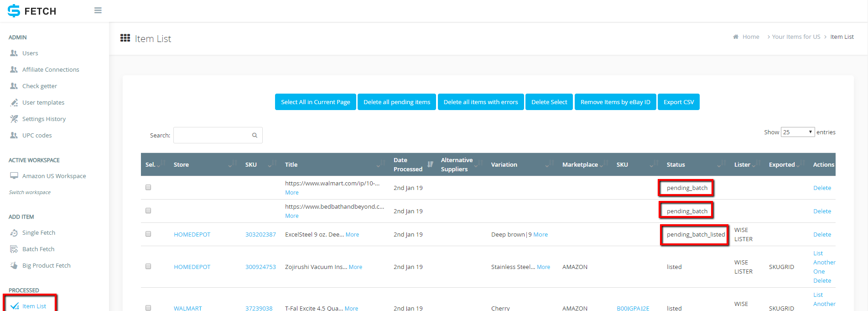Image resolution: width=868 pixels, height=311 pixels.
Task: Check the T-Fal Excite row checkbox
Action: [x=148, y=308]
